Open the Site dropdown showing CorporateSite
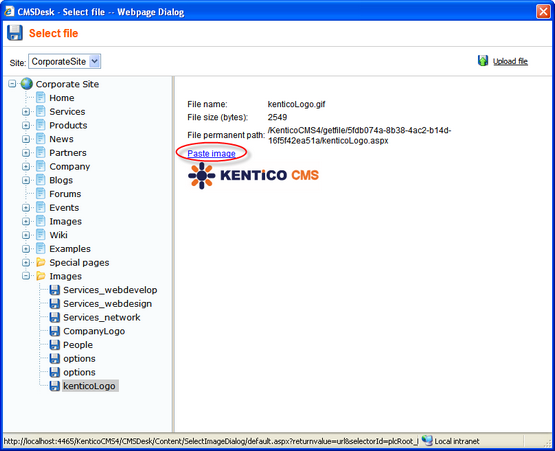 64,61
